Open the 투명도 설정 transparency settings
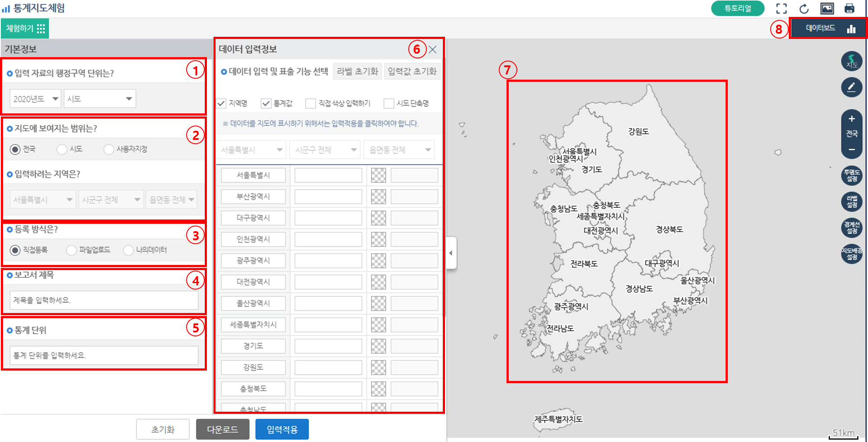868x442 pixels. (x=851, y=175)
